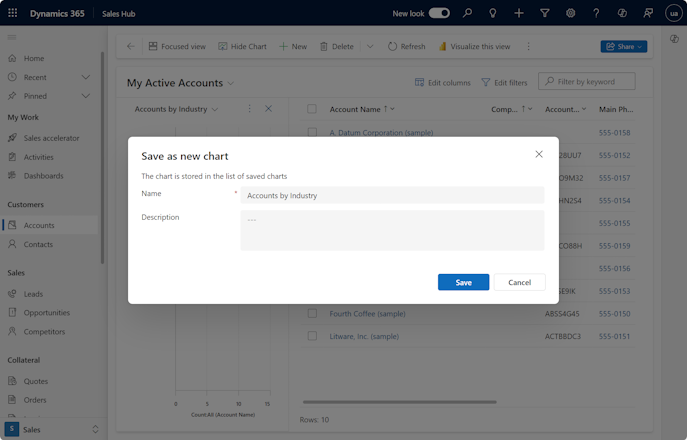Open chart more options ellipsis

click(x=249, y=109)
